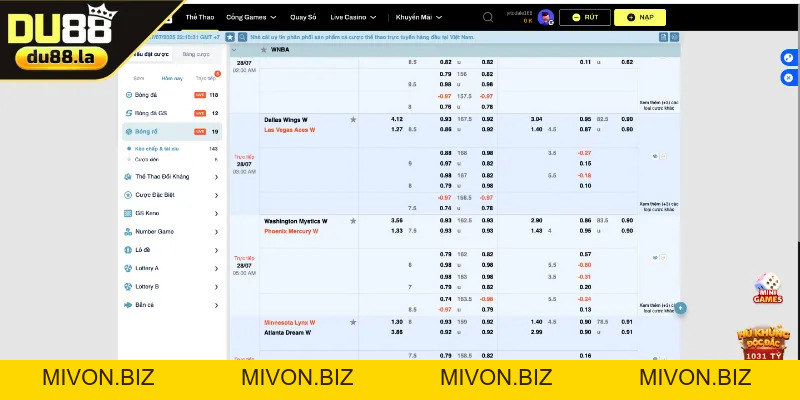This screenshot has height=400, width=800.
Task: Click the rightmost ticker bar square icon
Action: point(674,37)
